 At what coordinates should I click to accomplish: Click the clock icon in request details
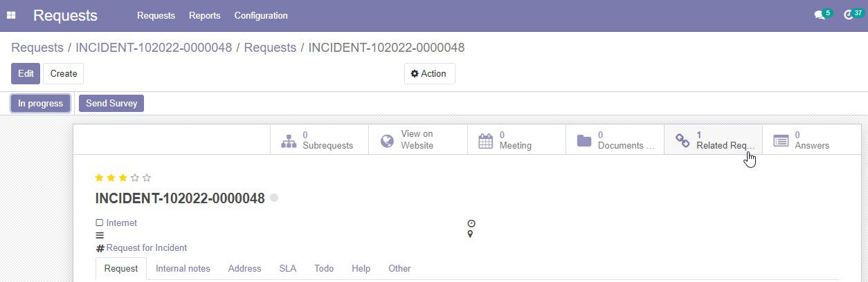coord(471,223)
